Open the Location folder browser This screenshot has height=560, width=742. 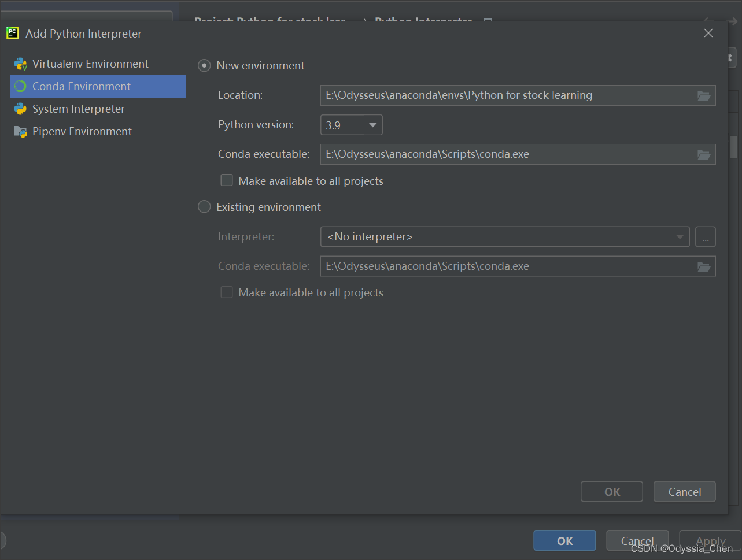[x=703, y=95]
